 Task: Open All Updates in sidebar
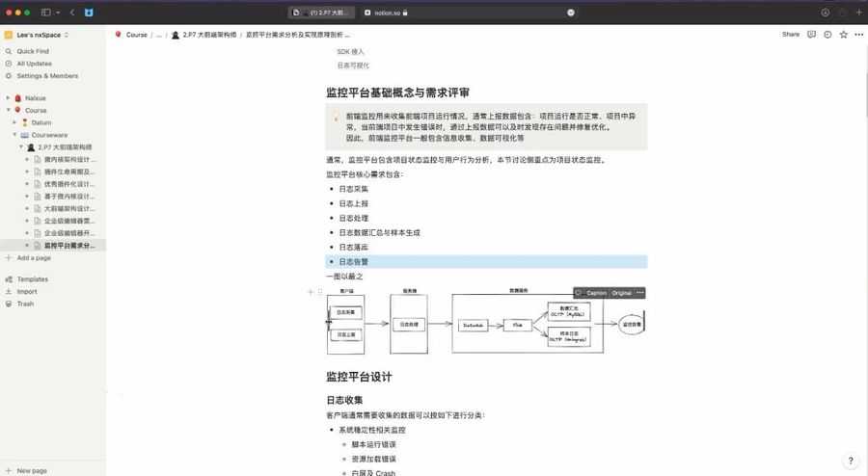(x=35, y=64)
